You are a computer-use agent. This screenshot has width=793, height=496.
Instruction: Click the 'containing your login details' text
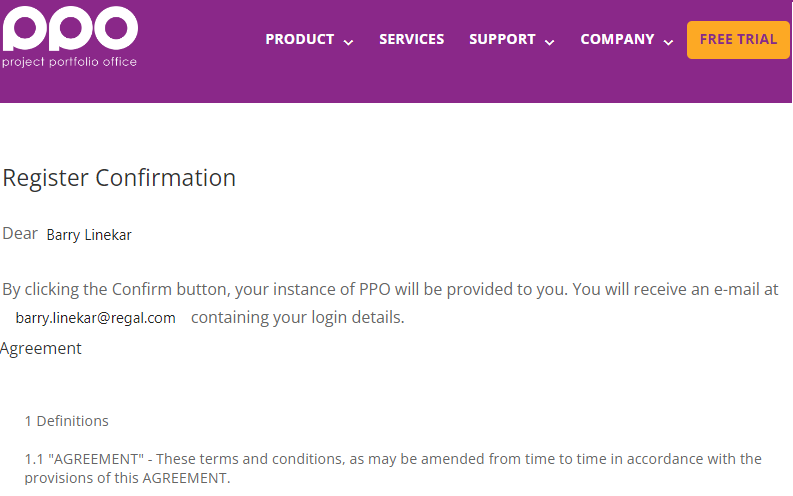pyautogui.click(x=297, y=318)
